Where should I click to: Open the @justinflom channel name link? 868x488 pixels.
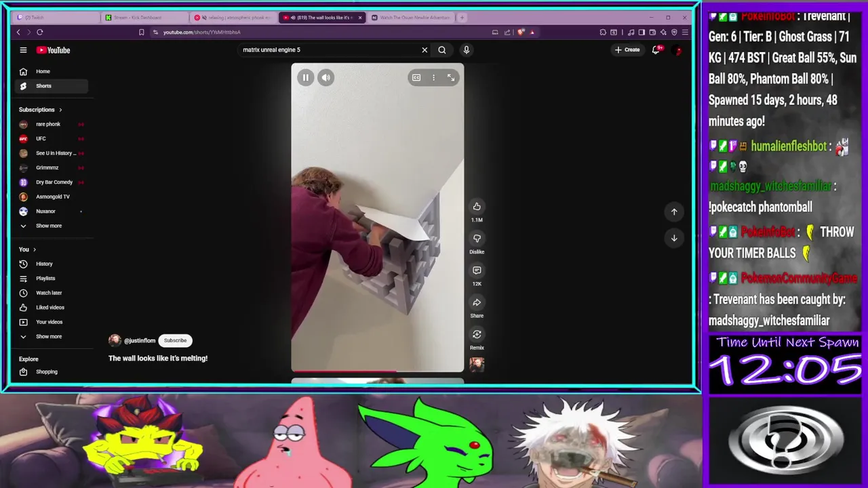pyautogui.click(x=140, y=340)
